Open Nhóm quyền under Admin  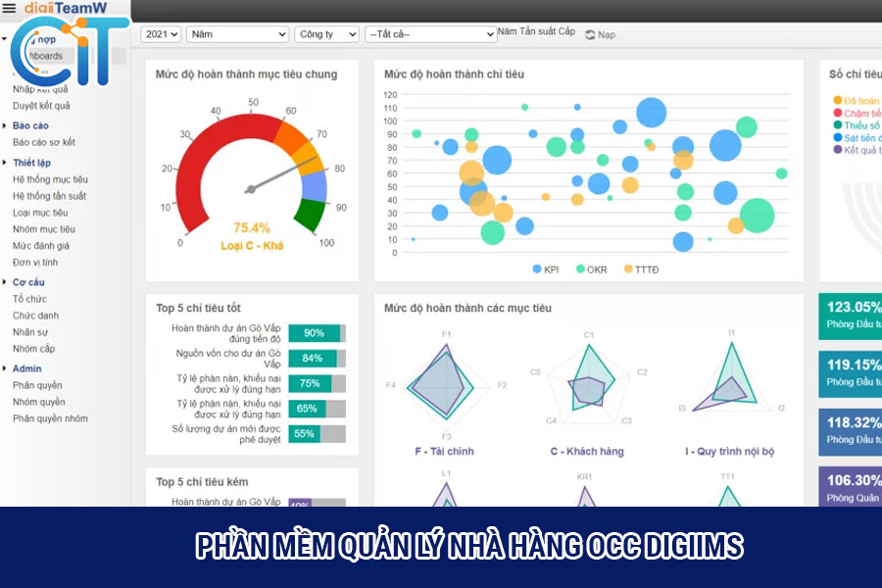click(x=39, y=402)
